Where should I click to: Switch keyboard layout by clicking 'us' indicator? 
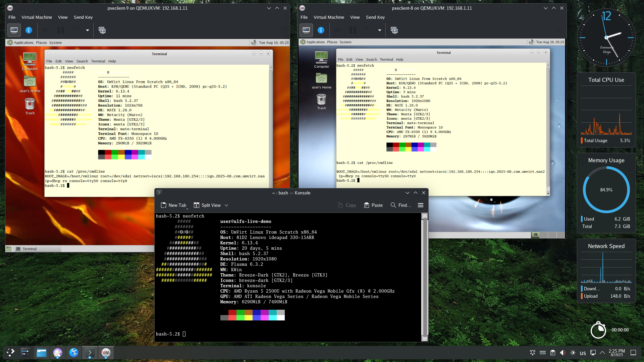(x=583, y=353)
